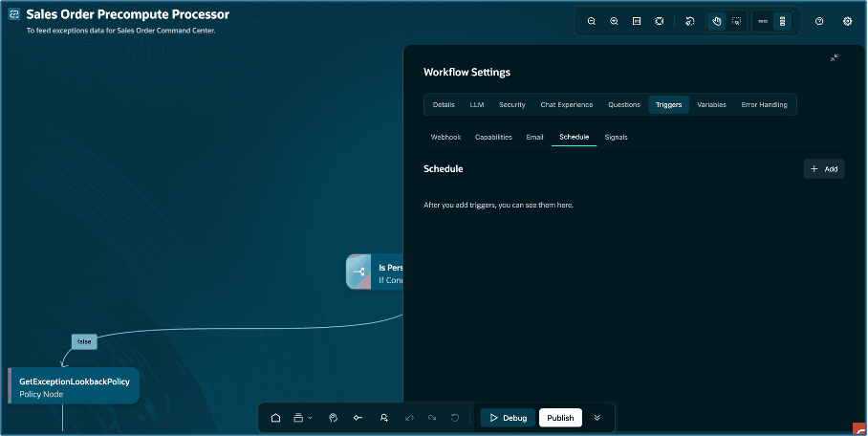Expand the bottom toolbar double chevron

coord(597,418)
